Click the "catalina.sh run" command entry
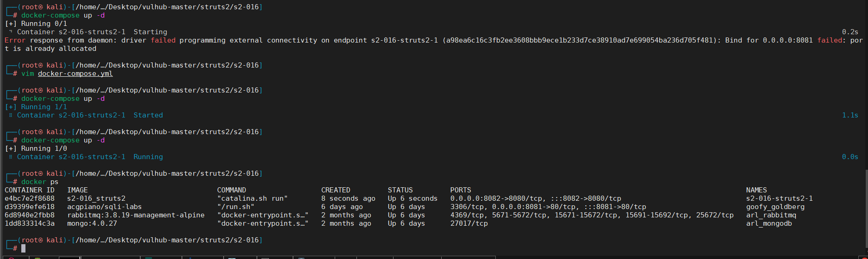The height and width of the screenshot is (259, 868). point(252,198)
